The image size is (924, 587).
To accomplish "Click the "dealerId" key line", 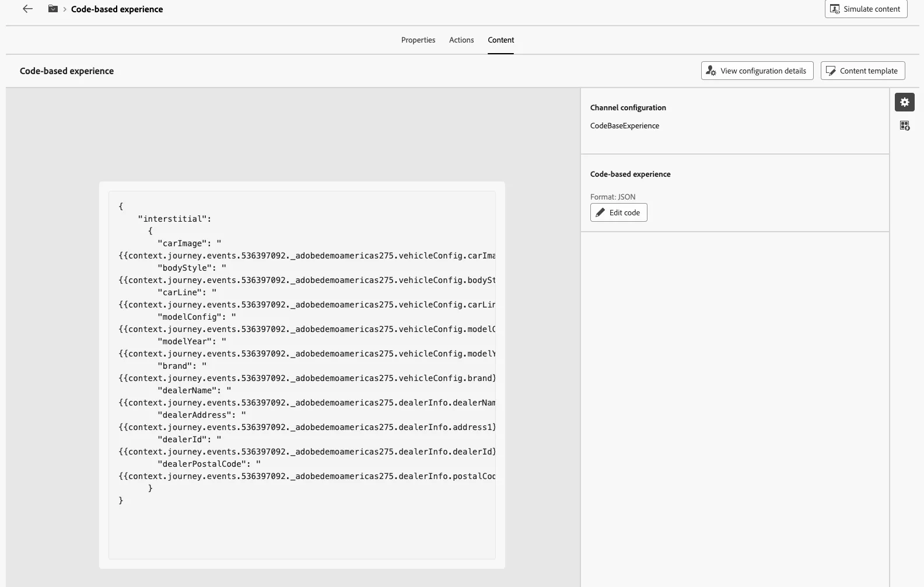I will [189, 439].
